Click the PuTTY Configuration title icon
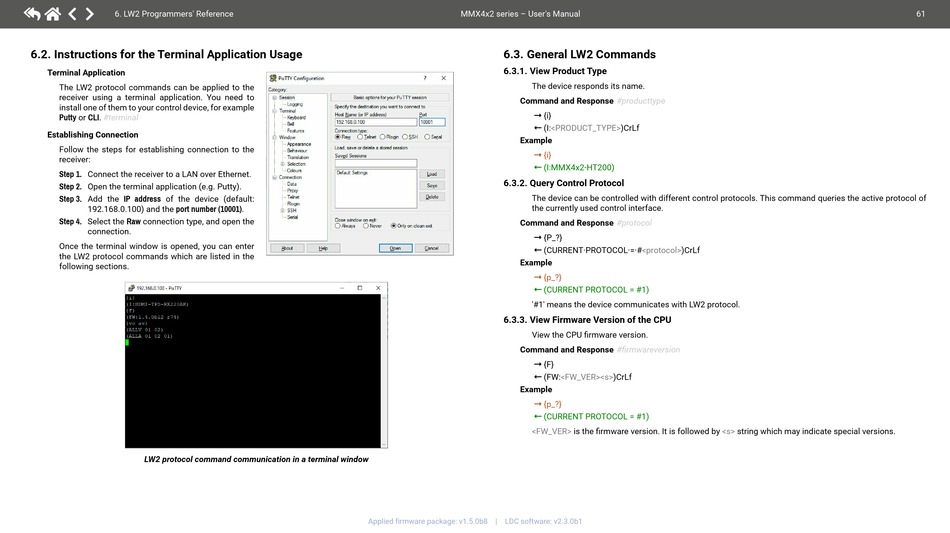This screenshot has width=950, height=533. [272, 78]
